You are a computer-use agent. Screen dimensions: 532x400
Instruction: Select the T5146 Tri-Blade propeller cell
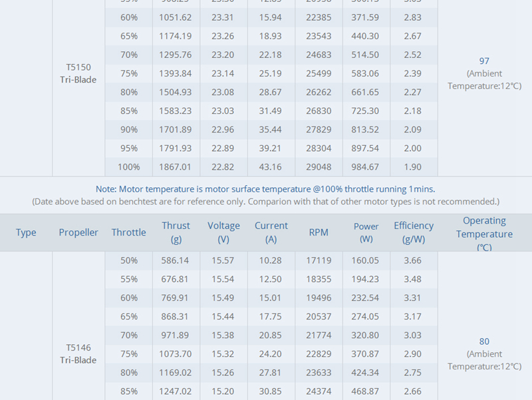click(78, 353)
